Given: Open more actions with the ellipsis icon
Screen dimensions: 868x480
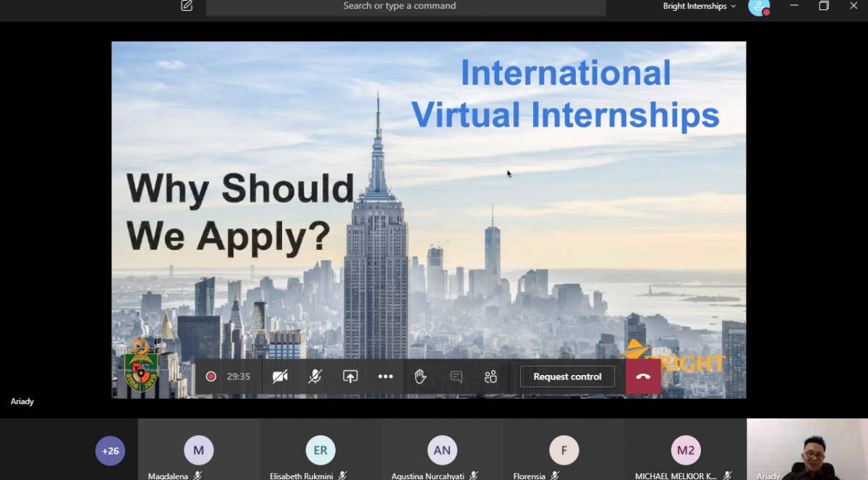Looking at the screenshot, I should 386,376.
